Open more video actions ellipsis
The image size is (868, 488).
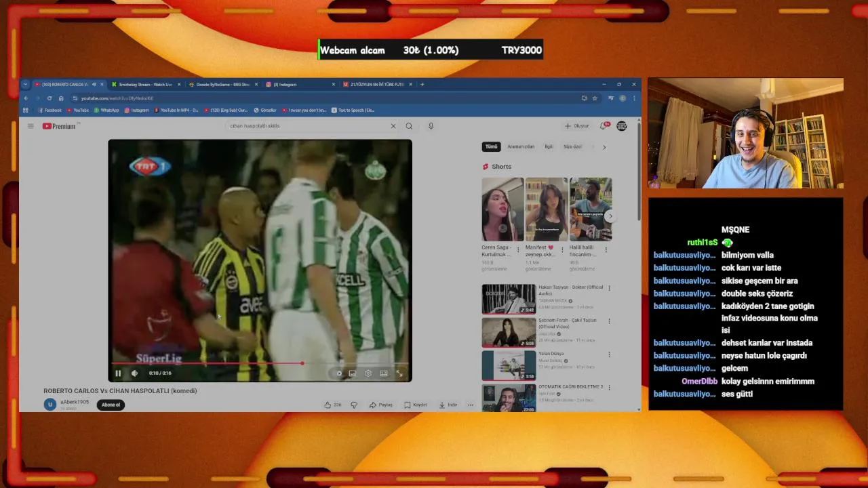point(471,405)
